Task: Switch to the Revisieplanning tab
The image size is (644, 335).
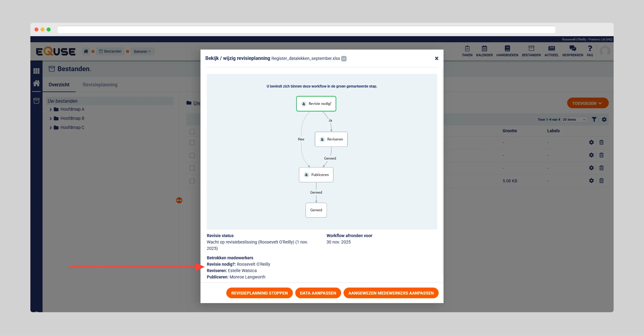Action: click(100, 85)
